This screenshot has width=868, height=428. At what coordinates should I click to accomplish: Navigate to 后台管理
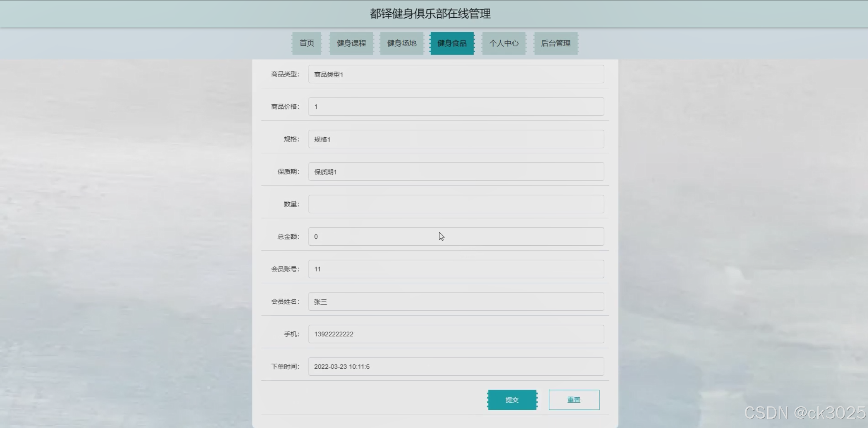pyautogui.click(x=556, y=43)
